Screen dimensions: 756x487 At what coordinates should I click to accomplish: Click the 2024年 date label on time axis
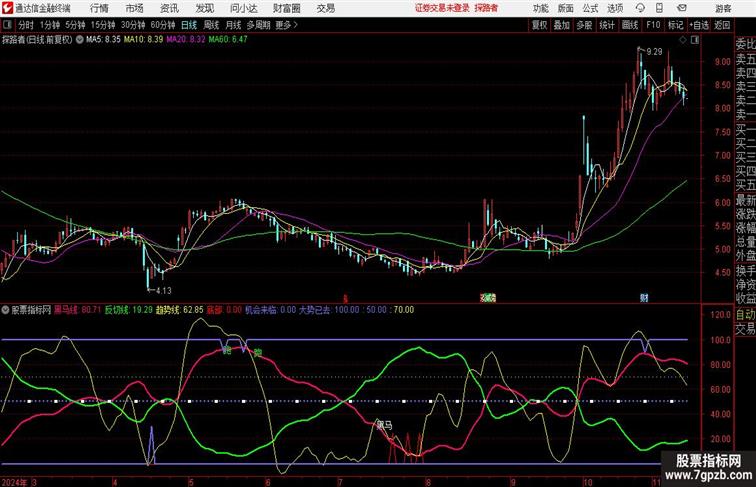(14, 482)
